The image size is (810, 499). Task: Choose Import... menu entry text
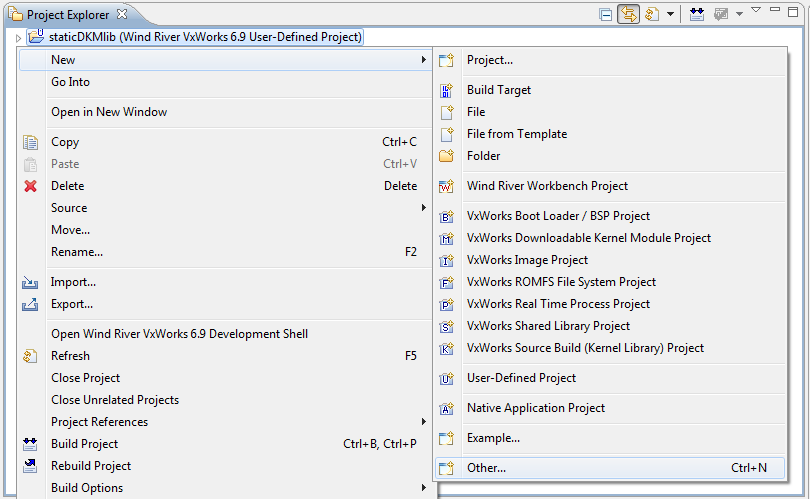pos(73,282)
